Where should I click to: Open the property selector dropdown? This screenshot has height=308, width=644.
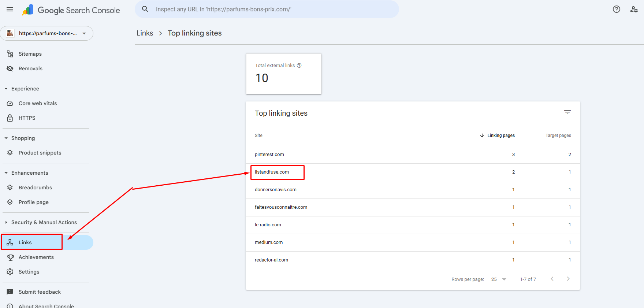(46, 33)
